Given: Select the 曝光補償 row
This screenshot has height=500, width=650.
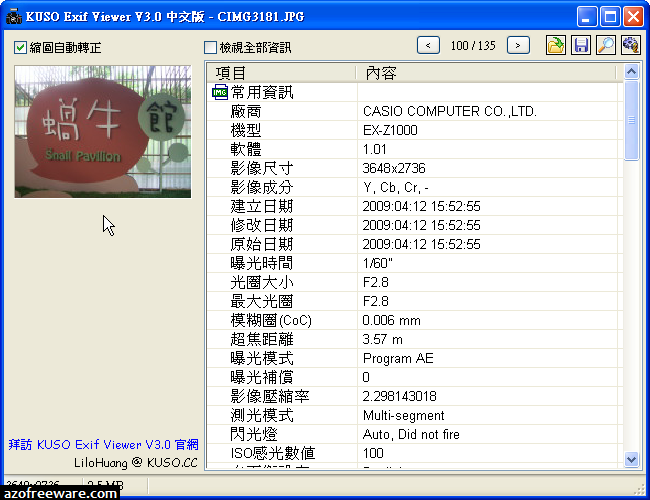Looking at the screenshot, I should click(415, 377).
